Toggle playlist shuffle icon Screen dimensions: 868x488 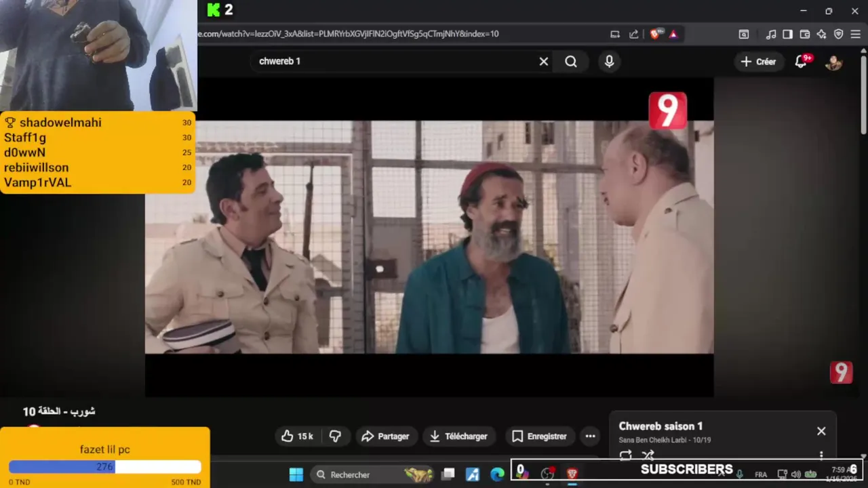pos(648,455)
